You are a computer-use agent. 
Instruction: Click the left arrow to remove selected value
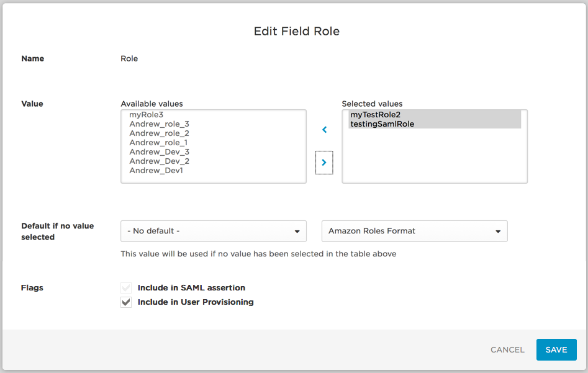tap(324, 130)
